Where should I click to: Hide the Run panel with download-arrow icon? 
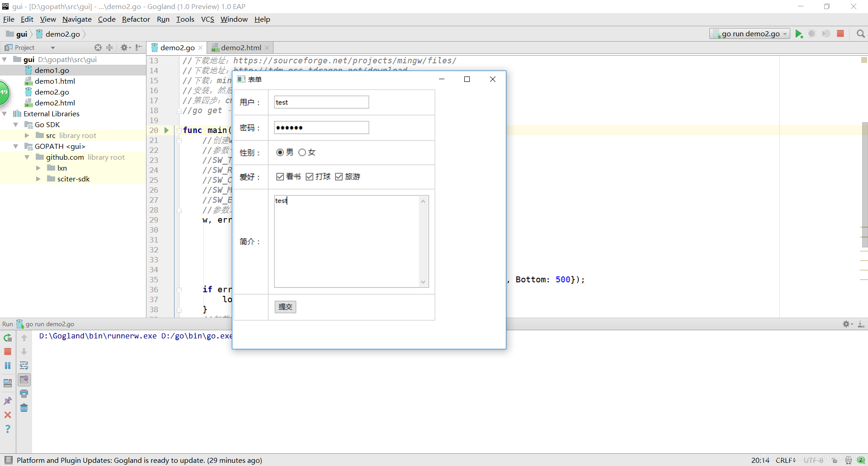861,324
